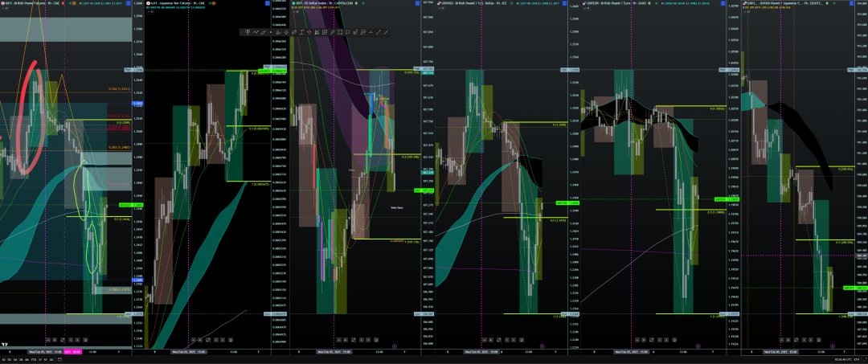The height and width of the screenshot is (364, 868).
Task: Zoom in the GBPJPY chart
Action: coord(788,340)
